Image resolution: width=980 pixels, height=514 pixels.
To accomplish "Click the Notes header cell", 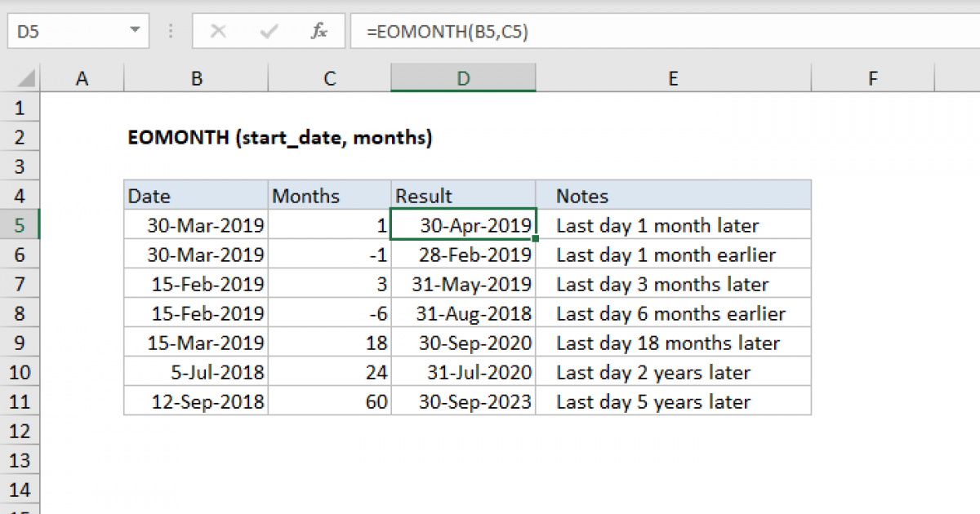I will (x=673, y=195).
